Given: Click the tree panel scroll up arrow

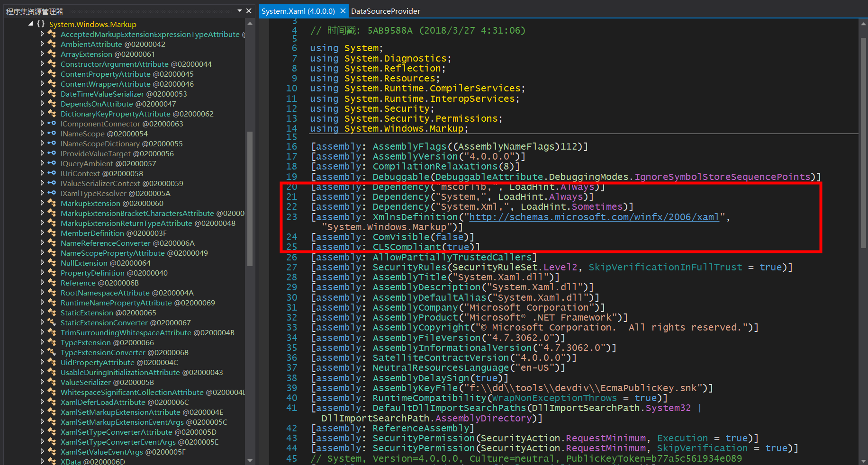Looking at the screenshot, I should point(250,23).
